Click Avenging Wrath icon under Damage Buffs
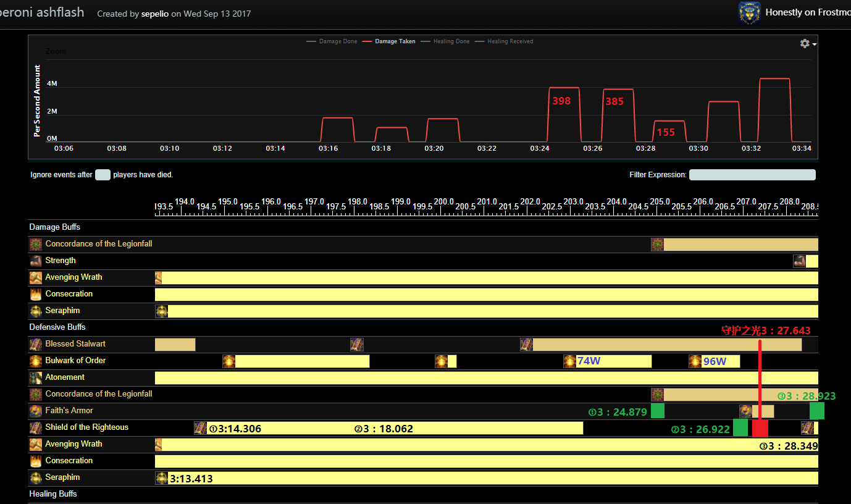The height and width of the screenshot is (504, 851). click(36, 277)
